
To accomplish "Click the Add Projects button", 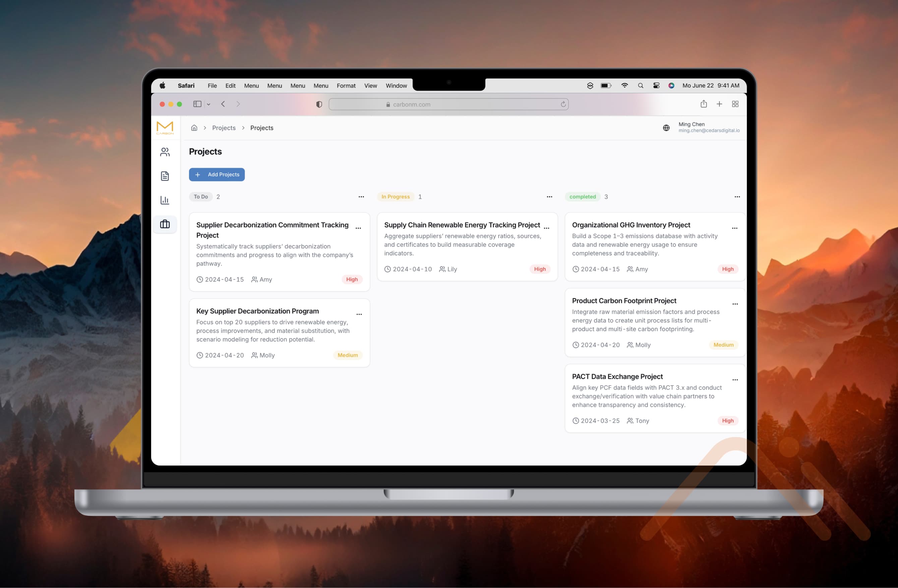I will [217, 174].
